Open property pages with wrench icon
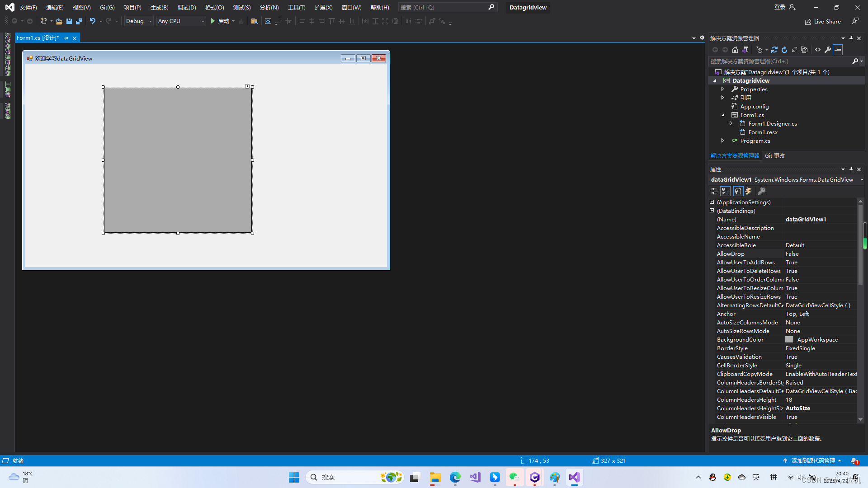The image size is (868, 488). tap(762, 191)
